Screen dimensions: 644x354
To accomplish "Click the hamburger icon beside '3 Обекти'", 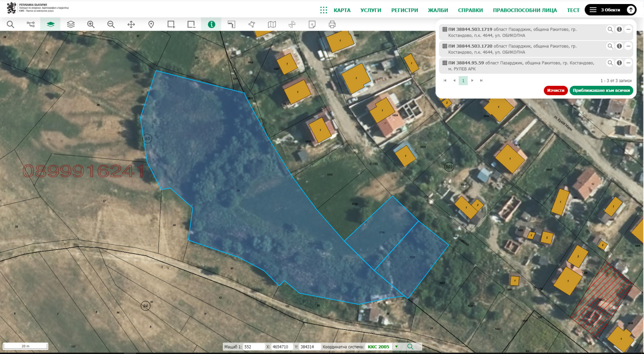I will point(593,10).
